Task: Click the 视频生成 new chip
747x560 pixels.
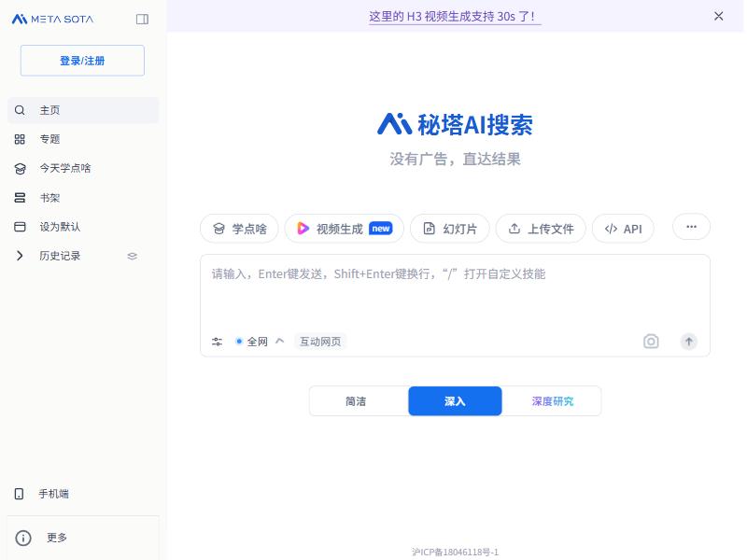Action: click(x=345, y=229)
